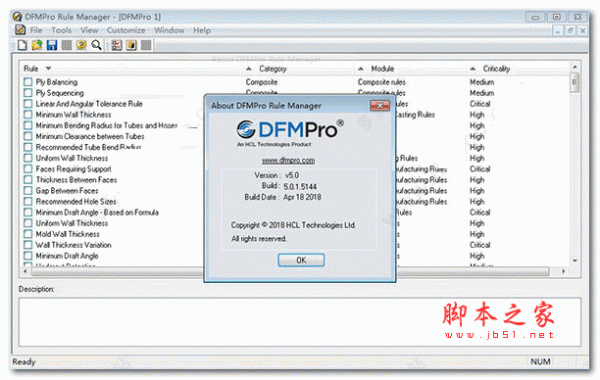Check the Ply Sequencing rule checkbox

[x=28, y=93]
